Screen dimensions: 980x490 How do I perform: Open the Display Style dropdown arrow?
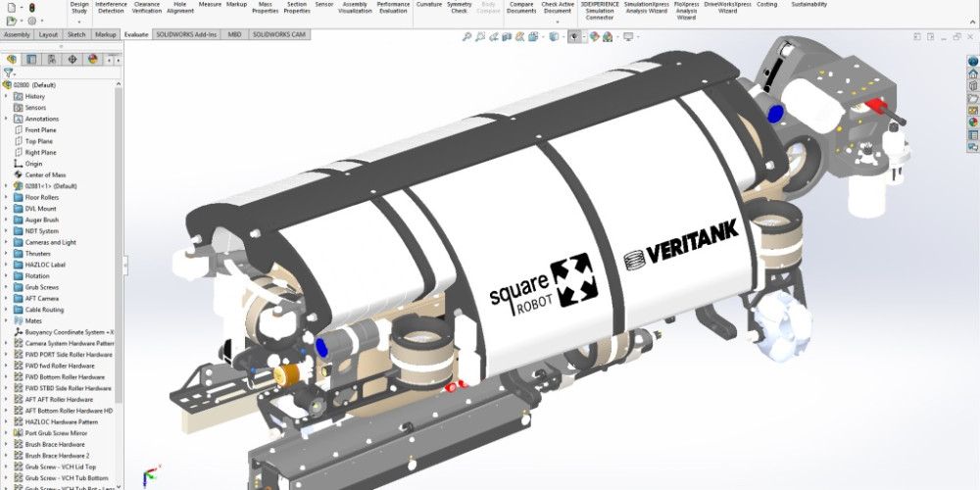pyautogui.click(x=562, y=37)
